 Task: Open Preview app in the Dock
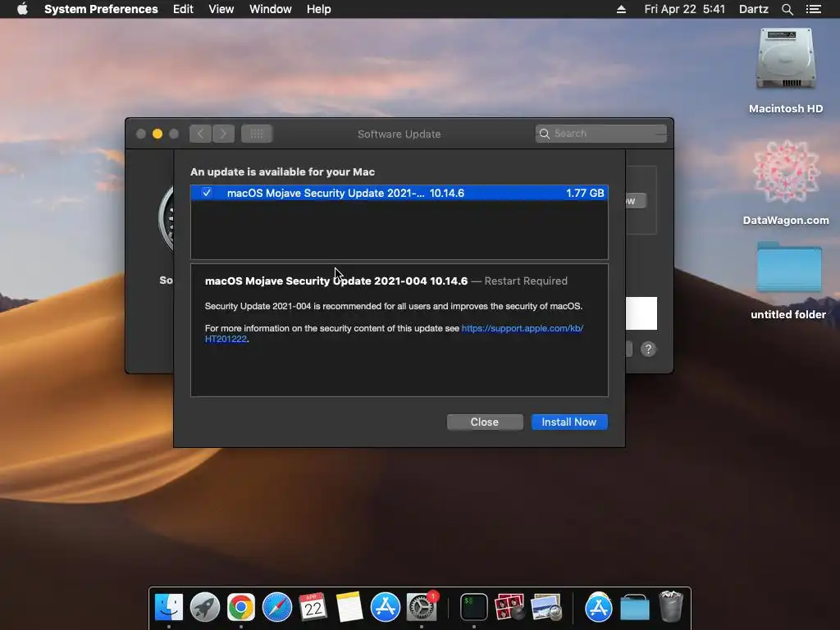[546, 607]
